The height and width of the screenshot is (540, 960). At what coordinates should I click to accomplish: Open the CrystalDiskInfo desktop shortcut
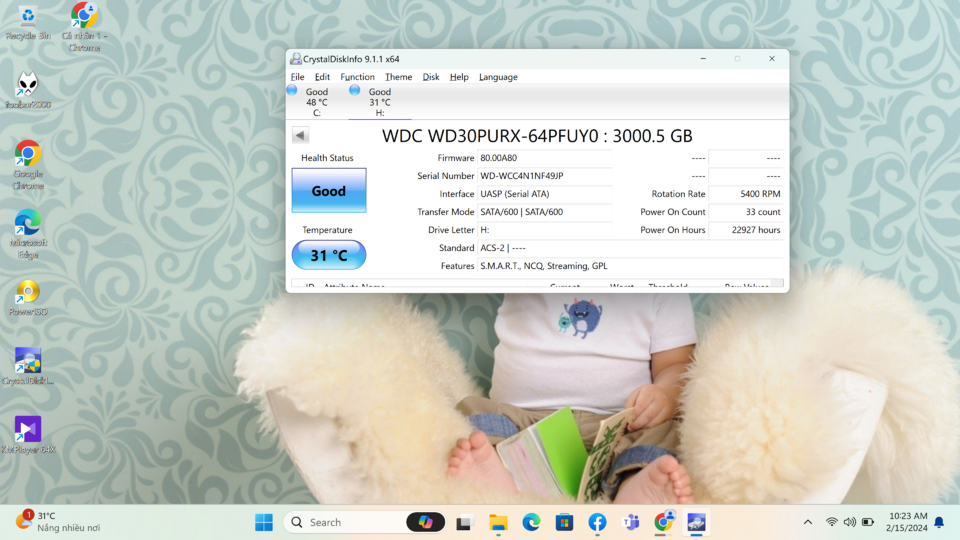28,366
